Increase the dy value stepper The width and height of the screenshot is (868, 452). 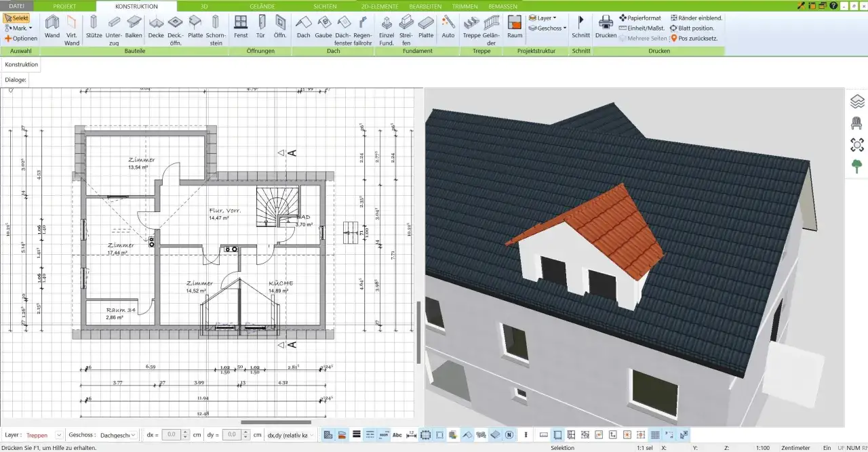click(245, 432)
